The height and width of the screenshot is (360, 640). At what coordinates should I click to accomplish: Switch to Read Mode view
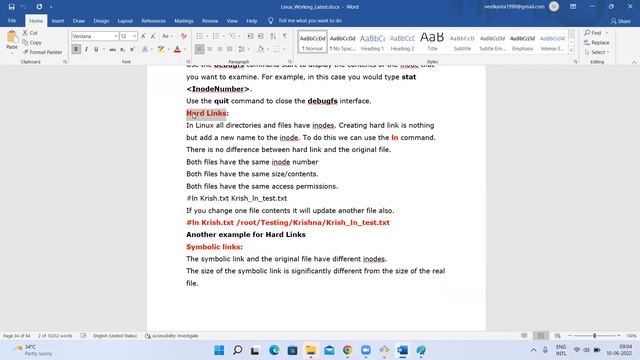click(x=524, y=336)
